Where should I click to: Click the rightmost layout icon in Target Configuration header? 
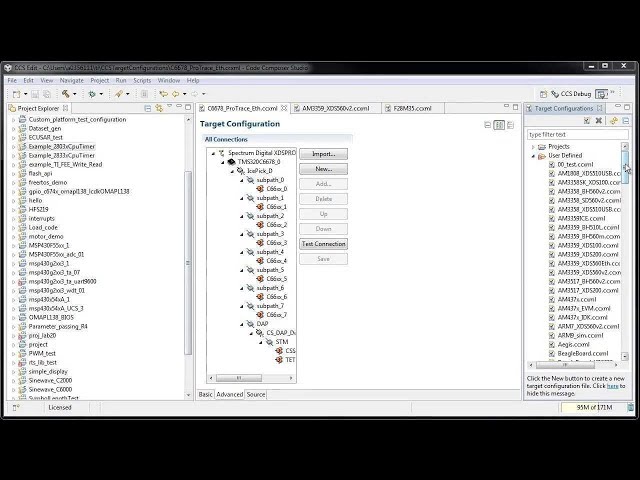click(x=511, y=125)
